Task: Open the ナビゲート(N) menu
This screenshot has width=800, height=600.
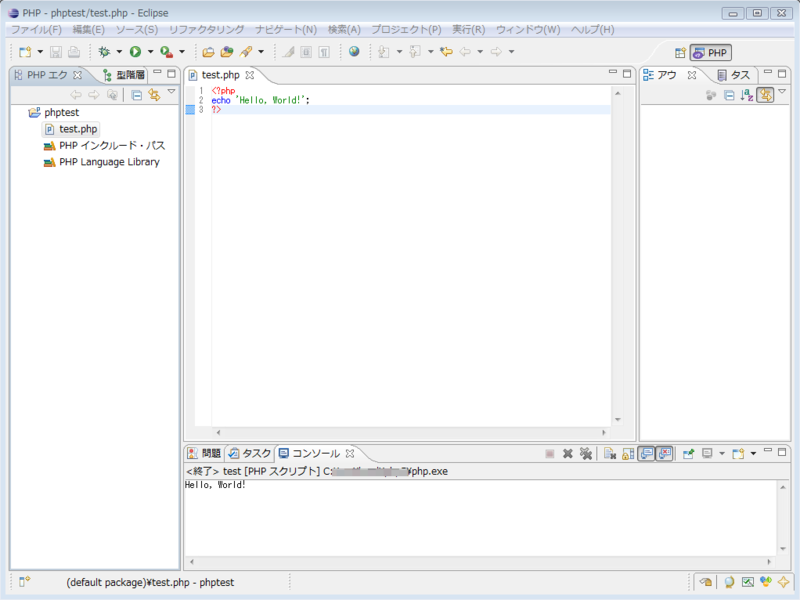Action: point(286,30)
